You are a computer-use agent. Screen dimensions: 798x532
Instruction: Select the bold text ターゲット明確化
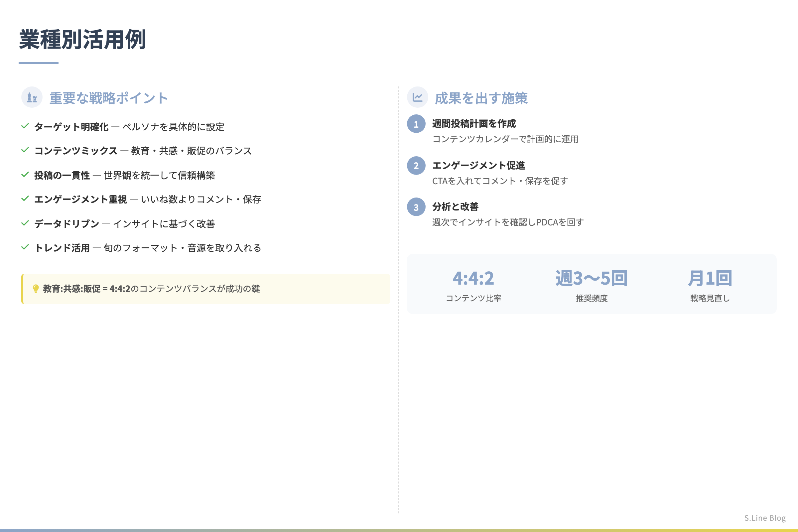pyautogui.click(x=71, y=127)
